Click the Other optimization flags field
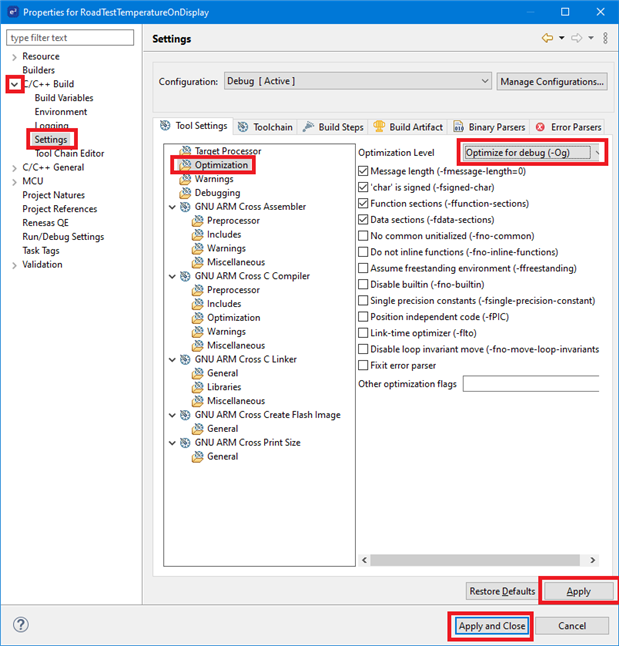Screen dimensions: 619x646 coord(531,384)
